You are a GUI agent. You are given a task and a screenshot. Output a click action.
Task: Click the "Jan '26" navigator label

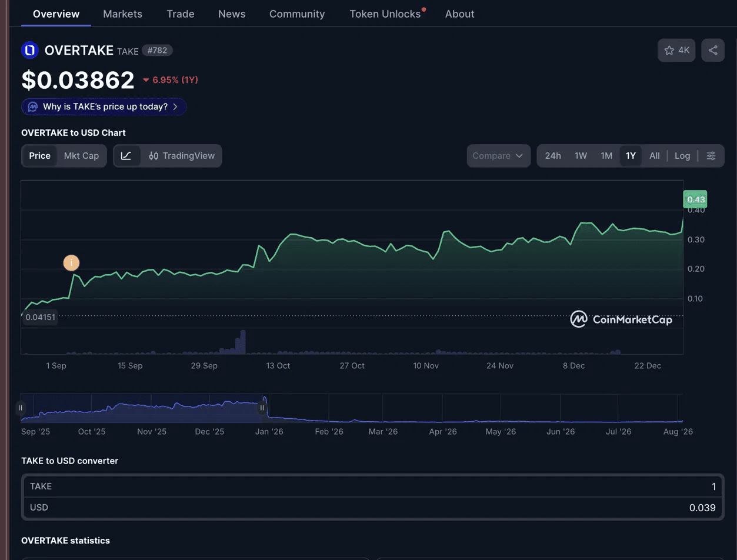(269, 432)
